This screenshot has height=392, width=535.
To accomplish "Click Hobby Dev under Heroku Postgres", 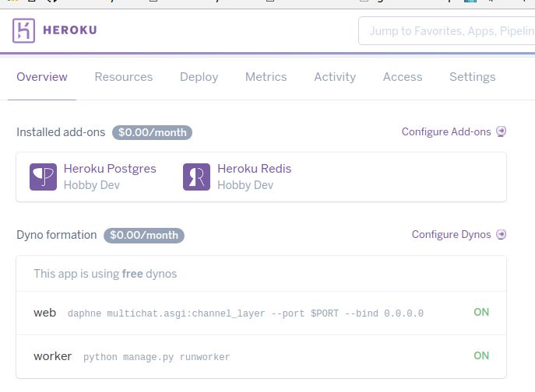I will click(92, 185).
